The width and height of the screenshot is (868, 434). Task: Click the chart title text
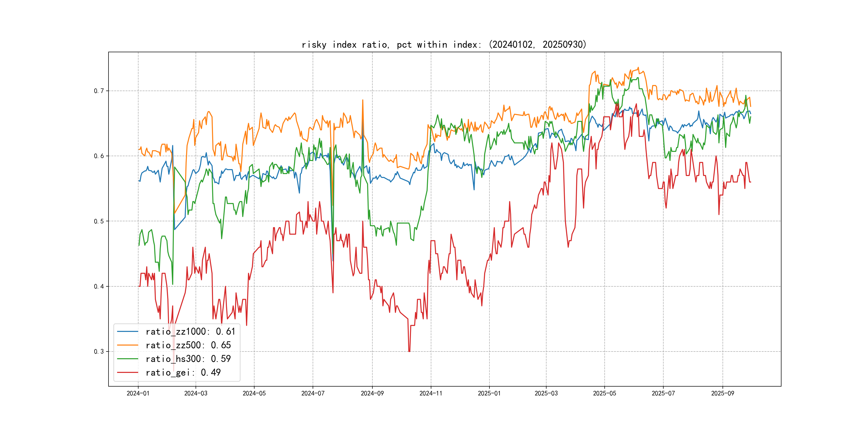click(x=444, y=44)
